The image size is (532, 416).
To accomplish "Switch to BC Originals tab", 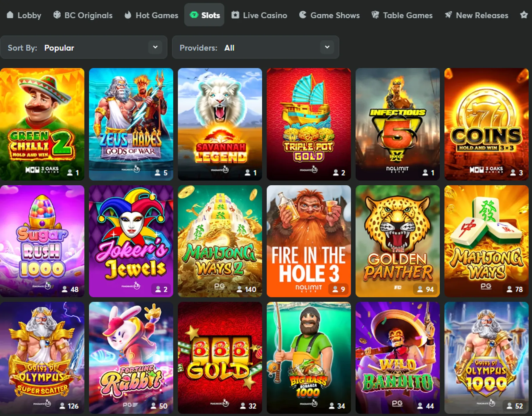I will coord(83,15).
